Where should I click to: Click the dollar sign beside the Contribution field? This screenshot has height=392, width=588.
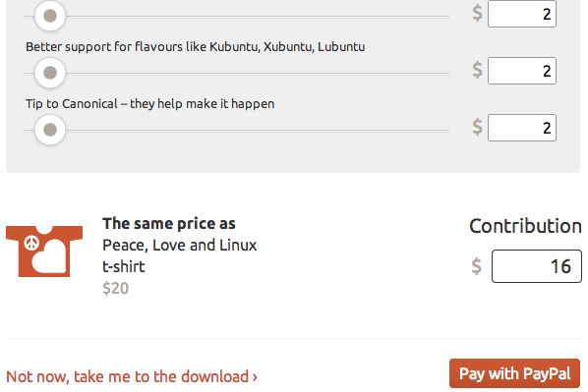click(x=476, y=266)
